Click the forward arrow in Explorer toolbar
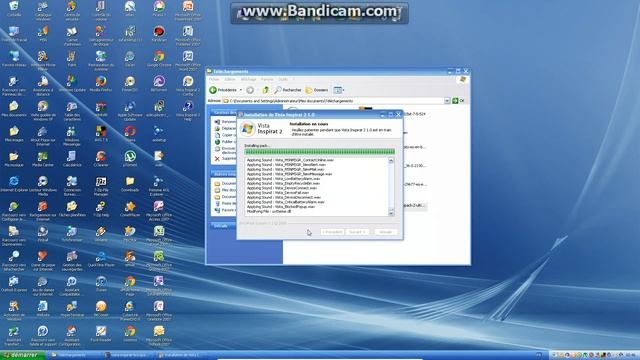 click(x=250, y=90)
